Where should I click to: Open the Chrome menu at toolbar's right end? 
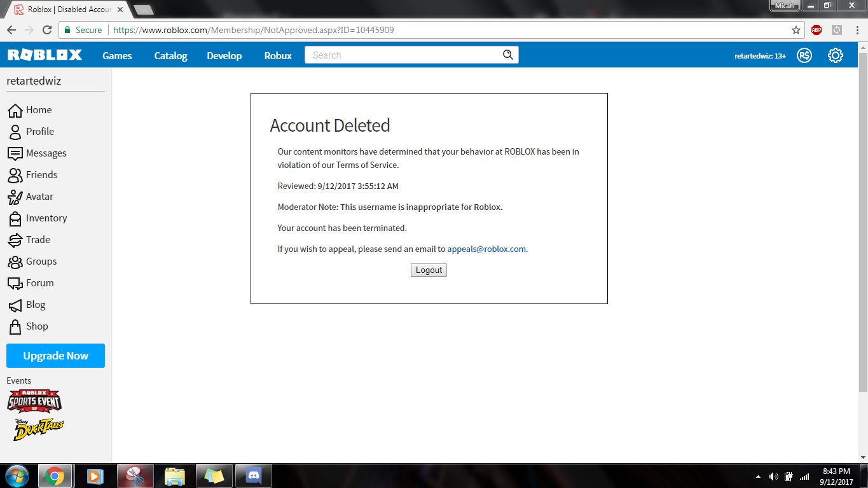856,30
